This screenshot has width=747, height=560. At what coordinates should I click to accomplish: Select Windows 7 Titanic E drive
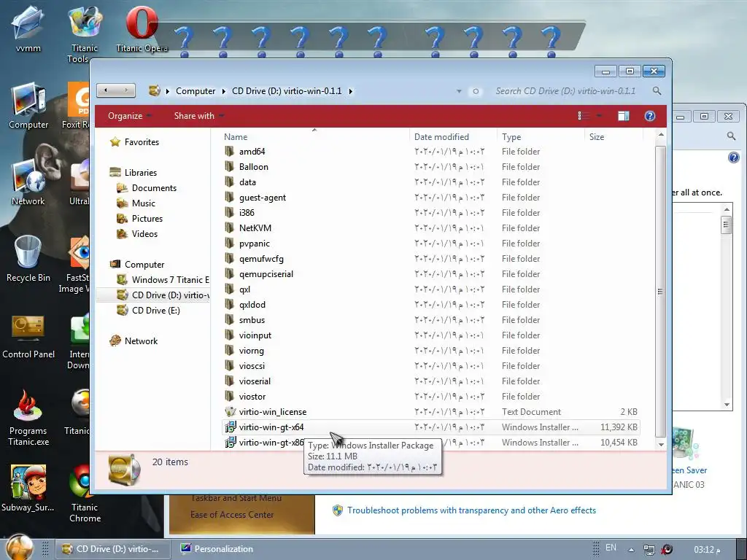(x=170, y=279)
